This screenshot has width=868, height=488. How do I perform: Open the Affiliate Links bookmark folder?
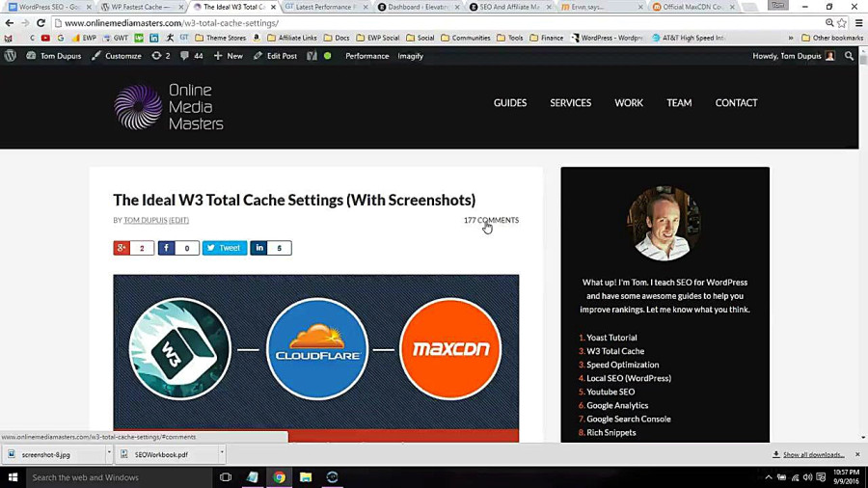click(x=291, y=39)
